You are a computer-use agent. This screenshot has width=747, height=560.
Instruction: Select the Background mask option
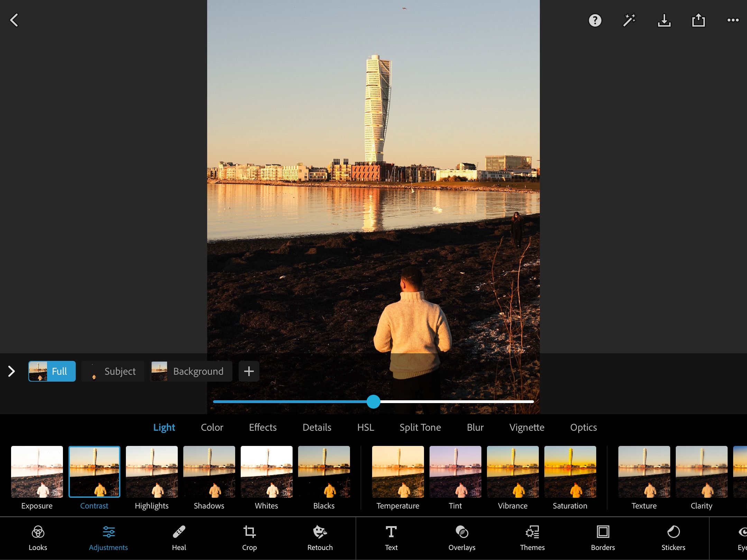(x=191, y=371)
